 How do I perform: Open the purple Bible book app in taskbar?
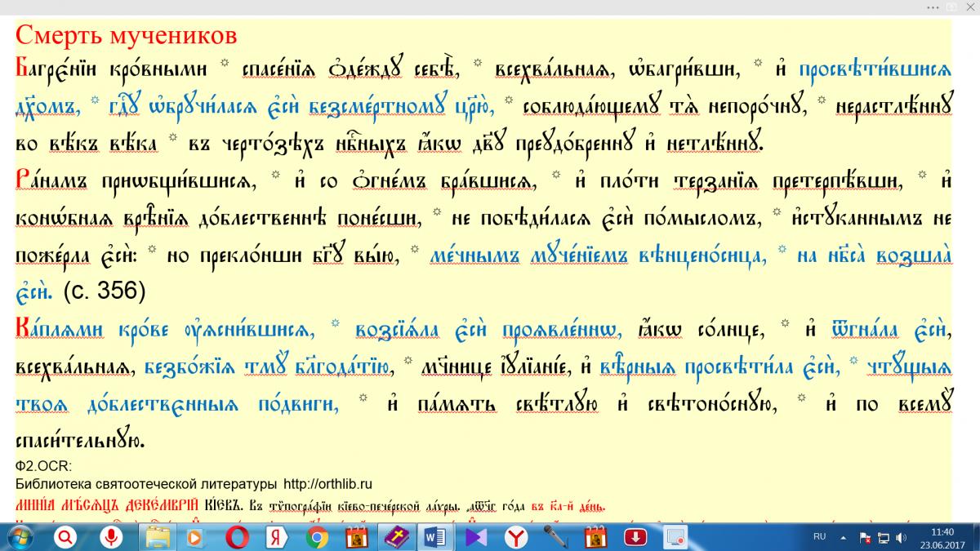pos(396,536)
